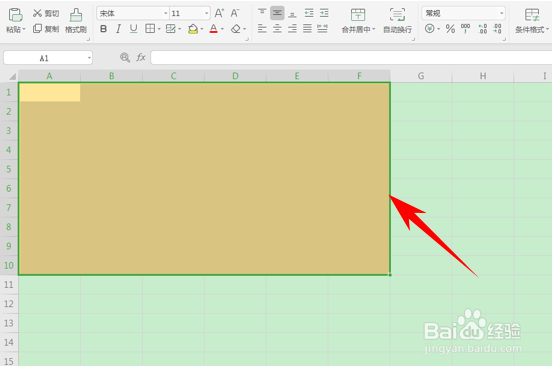Toggle bold formatting

(x=103, y=29)
